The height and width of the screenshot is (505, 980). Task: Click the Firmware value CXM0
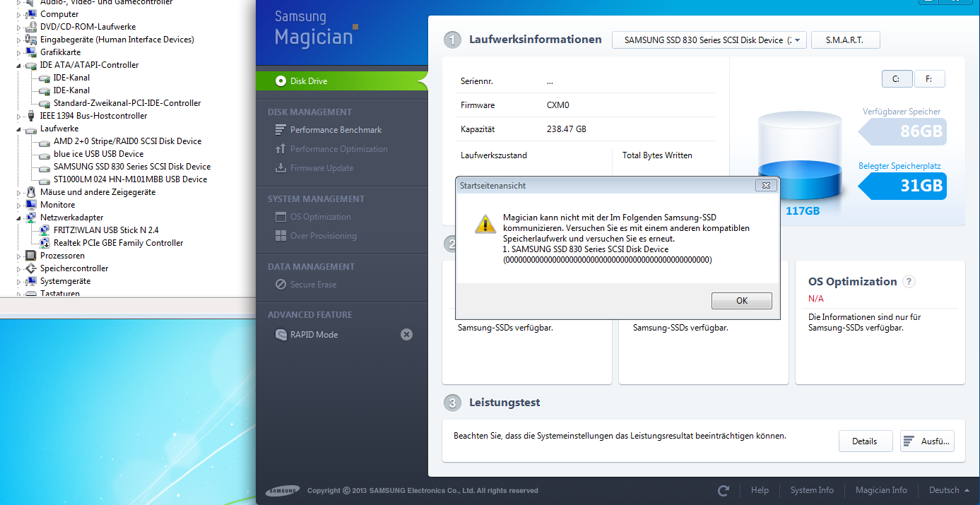[x=557, y=105]
